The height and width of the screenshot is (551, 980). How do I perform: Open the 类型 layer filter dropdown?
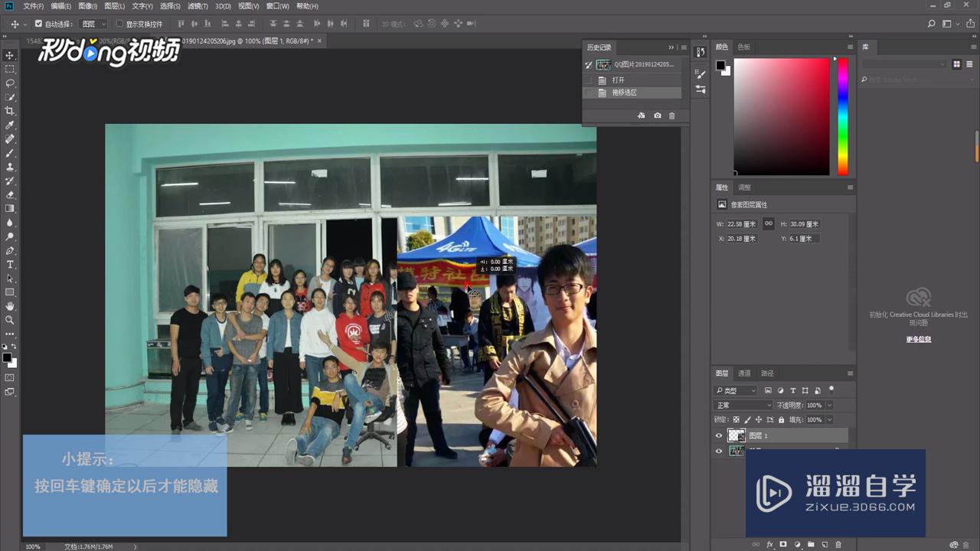click(x=736, y=390)
